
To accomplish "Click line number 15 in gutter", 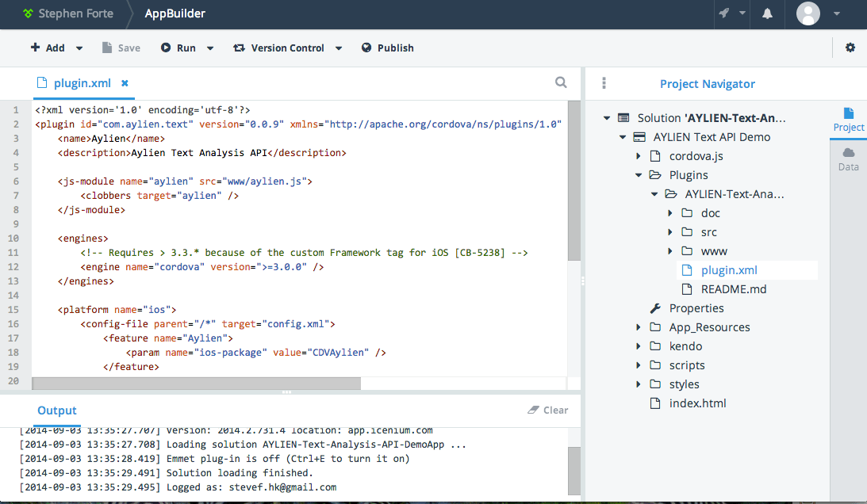I will (13, 310).
